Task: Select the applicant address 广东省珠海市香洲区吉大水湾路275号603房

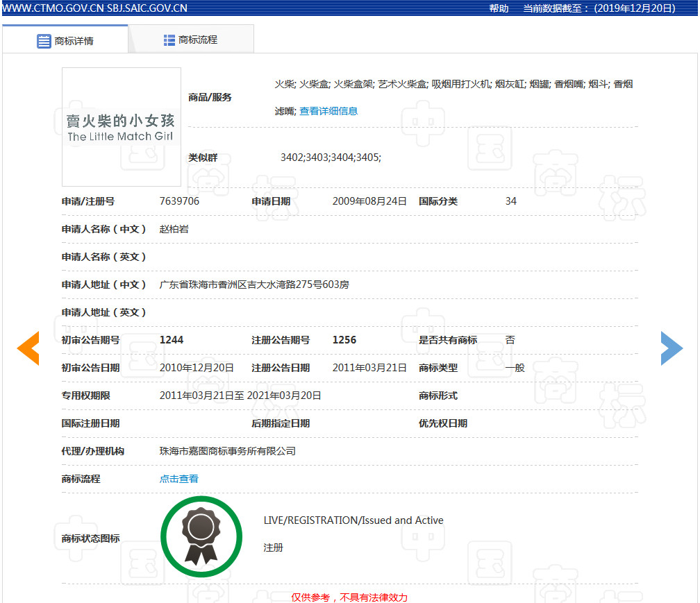Action: point(254,284)
